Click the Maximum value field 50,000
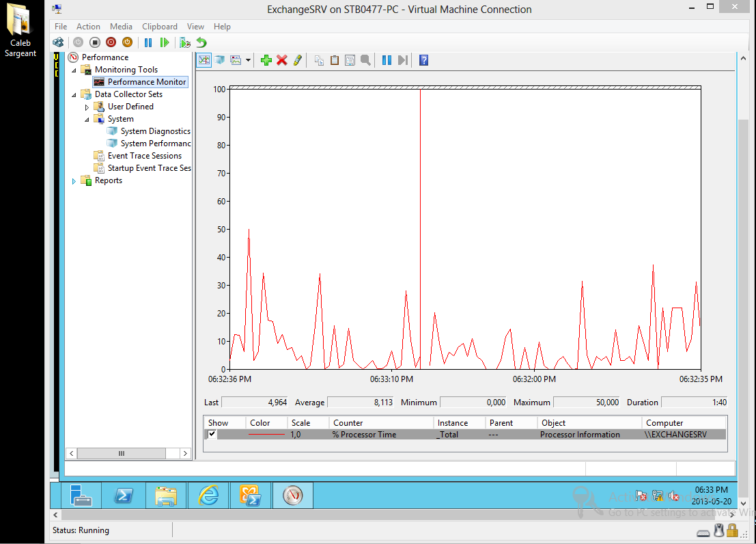Viewport: 756px width, 544px height. click(587, 403)
